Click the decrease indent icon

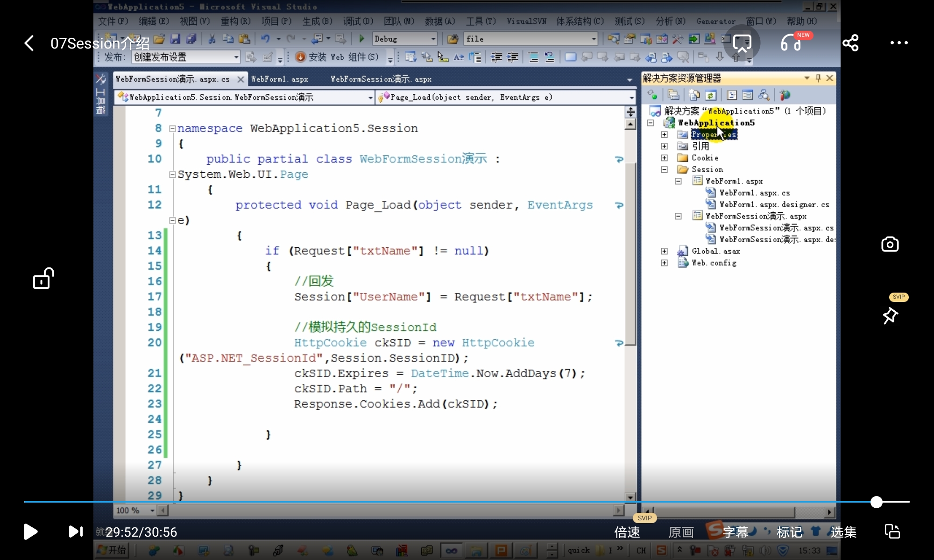(496, 57)
